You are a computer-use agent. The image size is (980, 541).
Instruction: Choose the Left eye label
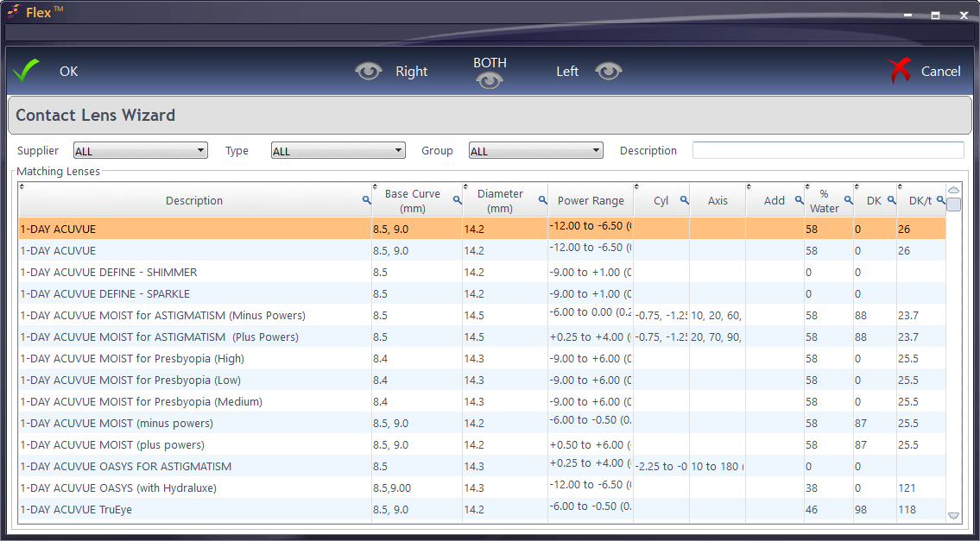pos(567,72)
